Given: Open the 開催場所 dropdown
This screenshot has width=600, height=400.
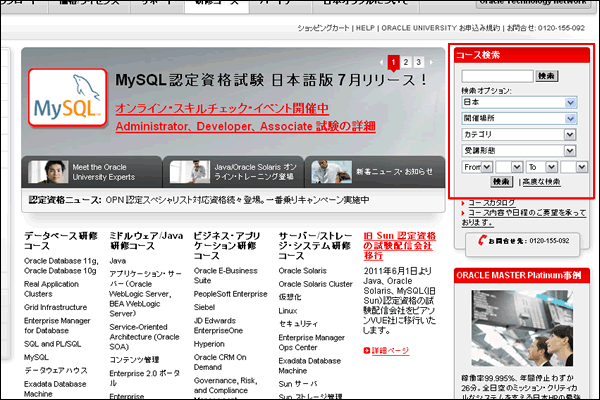Looking at the screenshot, I should (519, 118).
